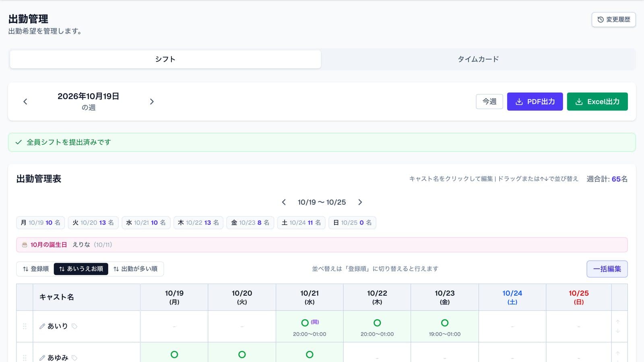Switch to the タイムカード tab
This screenshot has width=644, height=362.
point(478,59)
